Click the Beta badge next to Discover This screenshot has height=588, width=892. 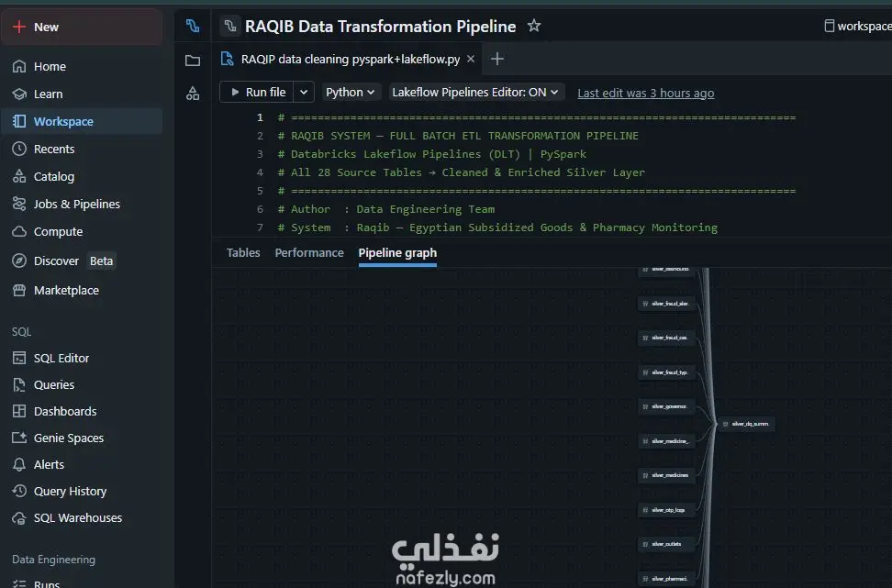point(101,261)
